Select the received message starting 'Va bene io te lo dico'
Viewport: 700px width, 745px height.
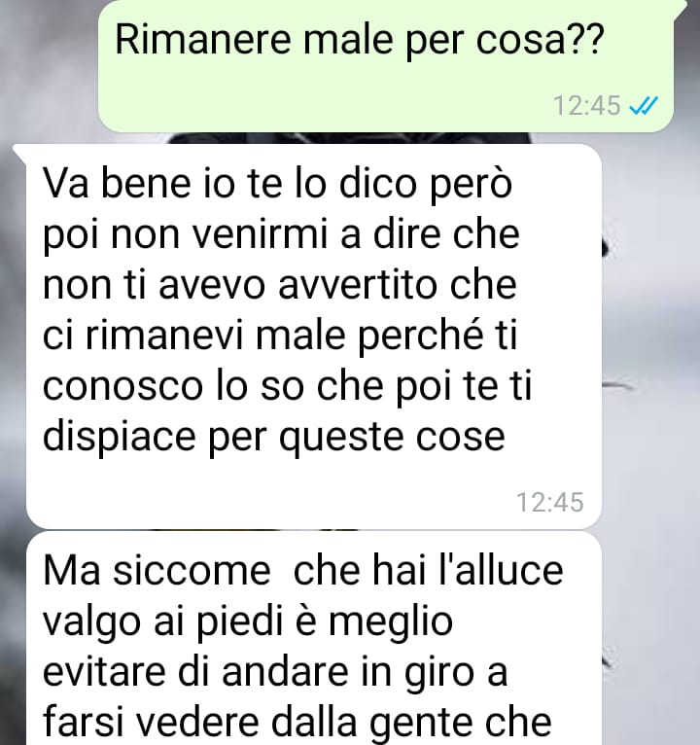[x=314, y=336]
